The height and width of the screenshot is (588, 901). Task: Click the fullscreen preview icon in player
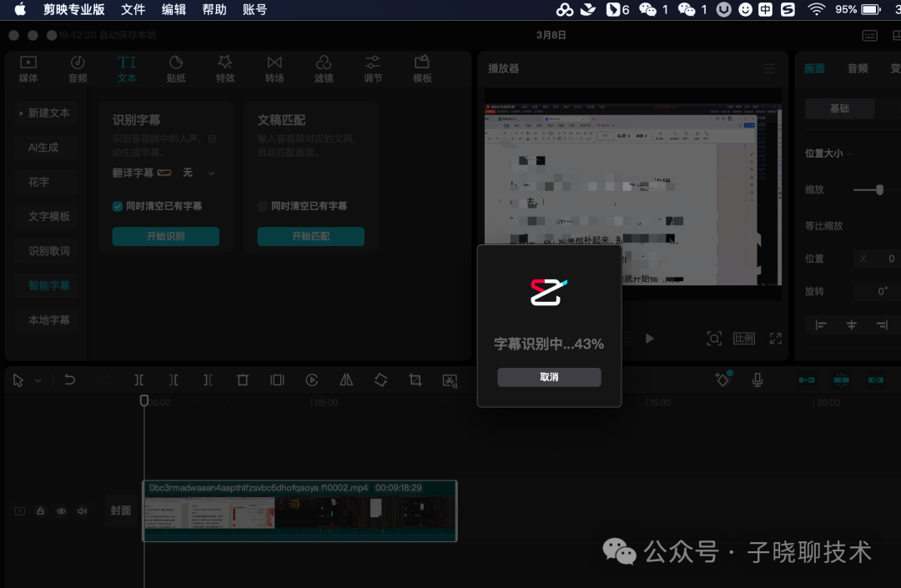pyautogui.click(x=776, y=339)
